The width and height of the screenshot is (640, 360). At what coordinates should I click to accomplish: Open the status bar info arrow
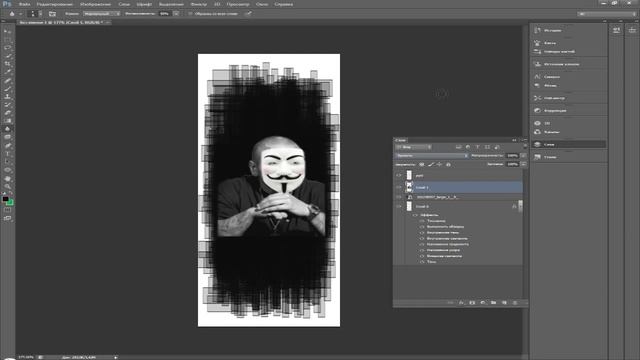coord(116,357)
